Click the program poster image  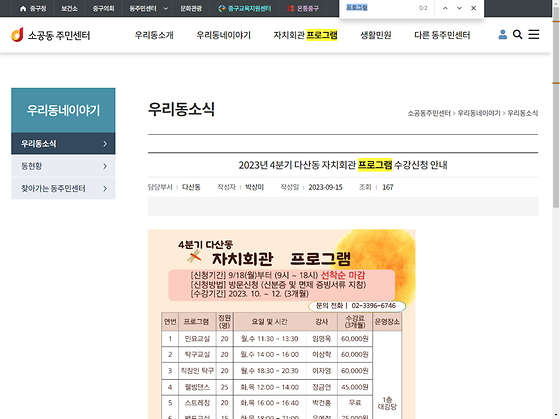(x=281, y=324)
